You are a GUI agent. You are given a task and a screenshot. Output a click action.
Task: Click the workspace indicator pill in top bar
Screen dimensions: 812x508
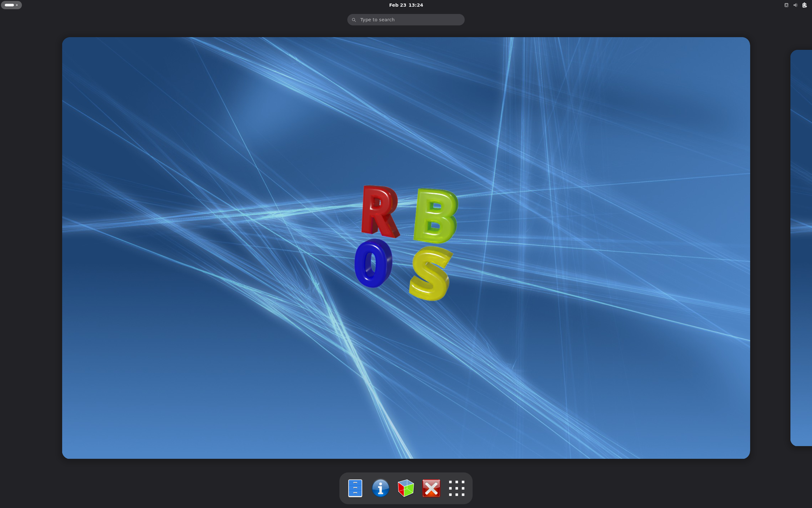pos(11,5)
